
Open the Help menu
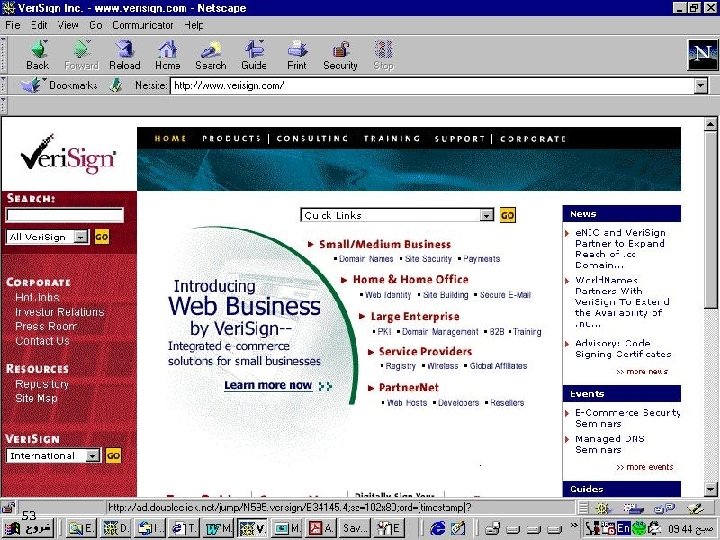coord(194,25)
